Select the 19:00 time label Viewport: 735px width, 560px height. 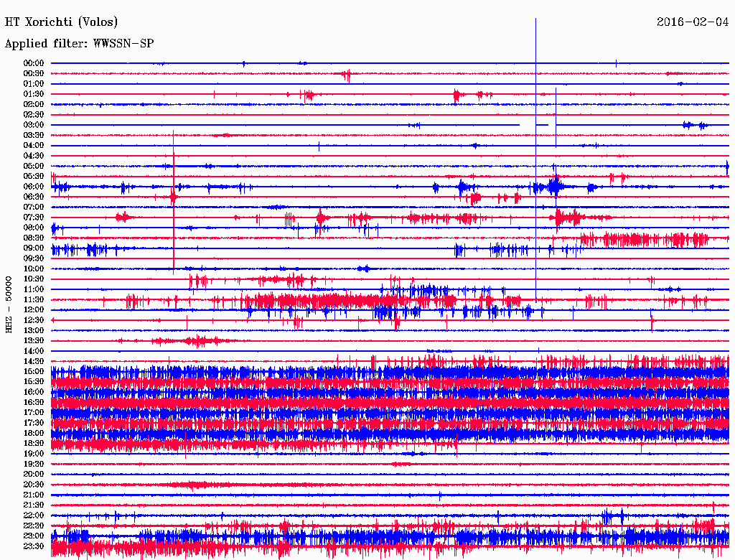point(34,454)
